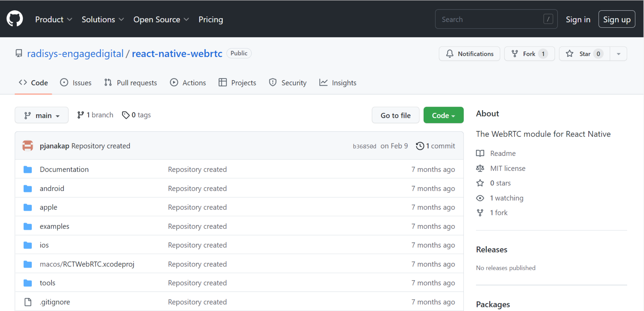Click the GitHub logo icon

[x=15, y=19]
